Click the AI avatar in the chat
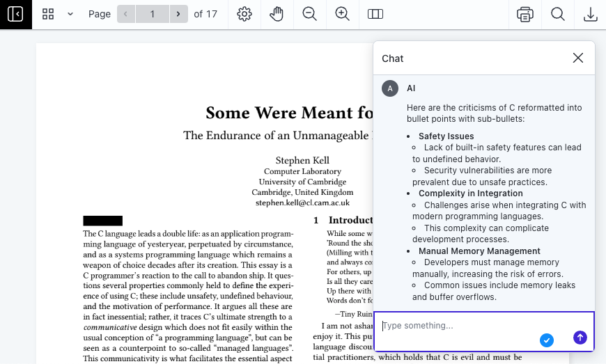Screen dimensions: 606x364 pyautogui.click(x=390, y=88)
